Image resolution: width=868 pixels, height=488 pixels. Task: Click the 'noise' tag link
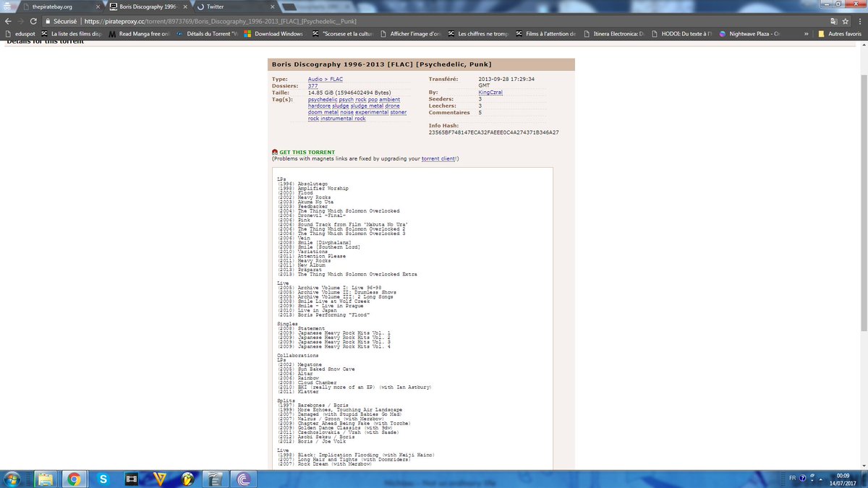click(348, 112)
